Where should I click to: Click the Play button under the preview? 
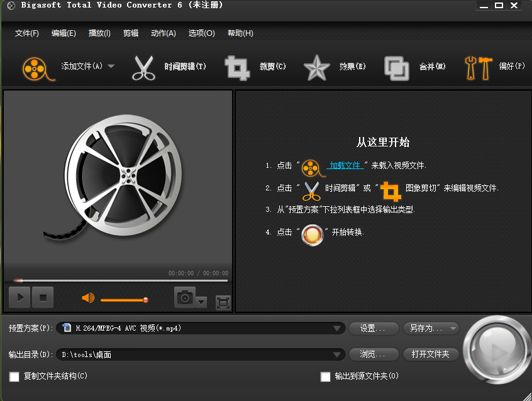click(x=19, y=297)
